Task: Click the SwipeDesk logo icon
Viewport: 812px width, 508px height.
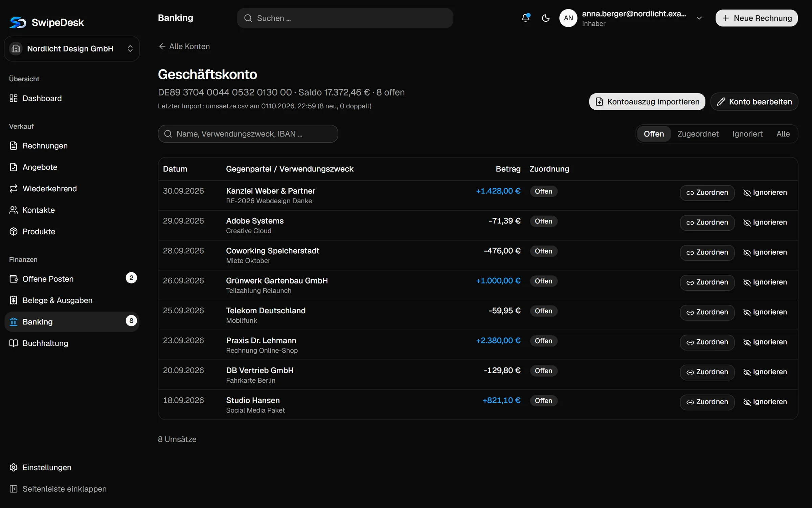Action: click(18, 22)
